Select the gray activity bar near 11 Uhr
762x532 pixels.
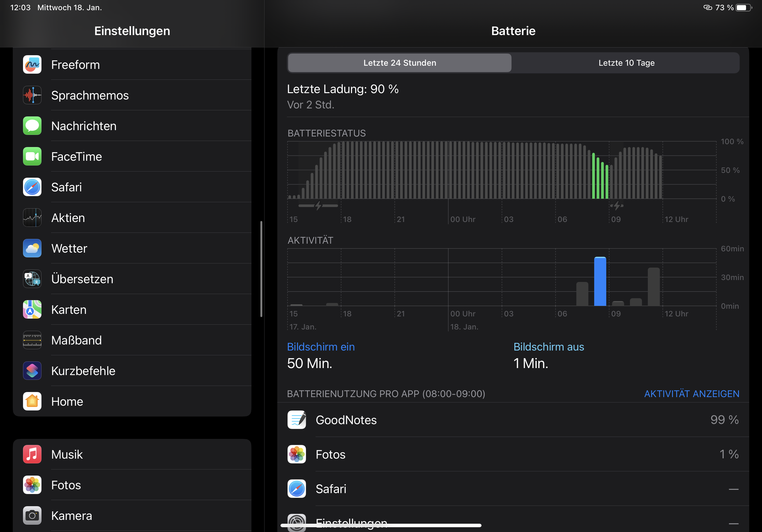pyautogui.click(x=654, y=287)
